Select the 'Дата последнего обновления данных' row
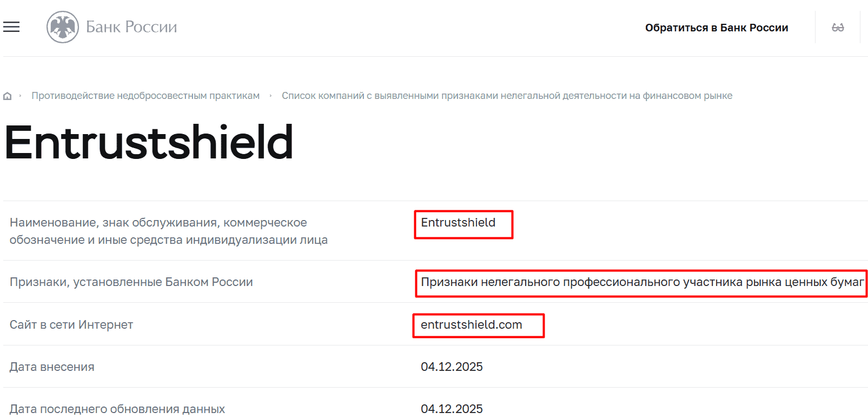Screen dimensions: 868x419 pos(117,409)
